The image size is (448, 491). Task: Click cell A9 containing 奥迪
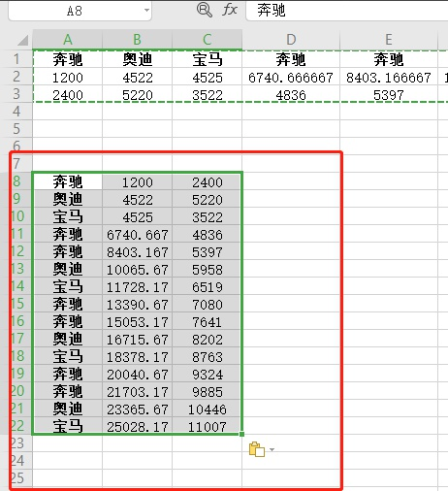point(67,199)
